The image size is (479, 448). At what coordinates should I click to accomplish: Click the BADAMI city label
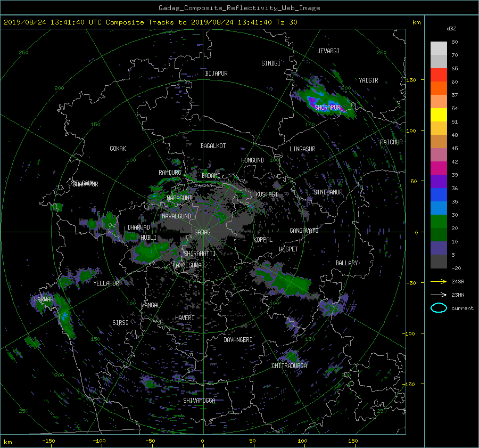pos(211,176)
